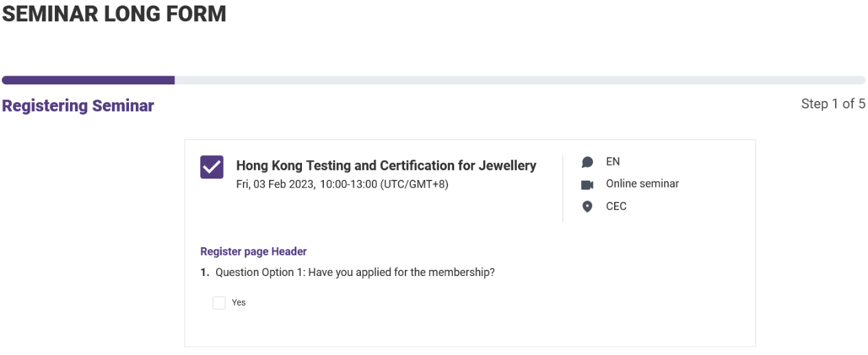
Task: Click the Fri, 03 Feb 2023 date text
Action: point(277,184)
